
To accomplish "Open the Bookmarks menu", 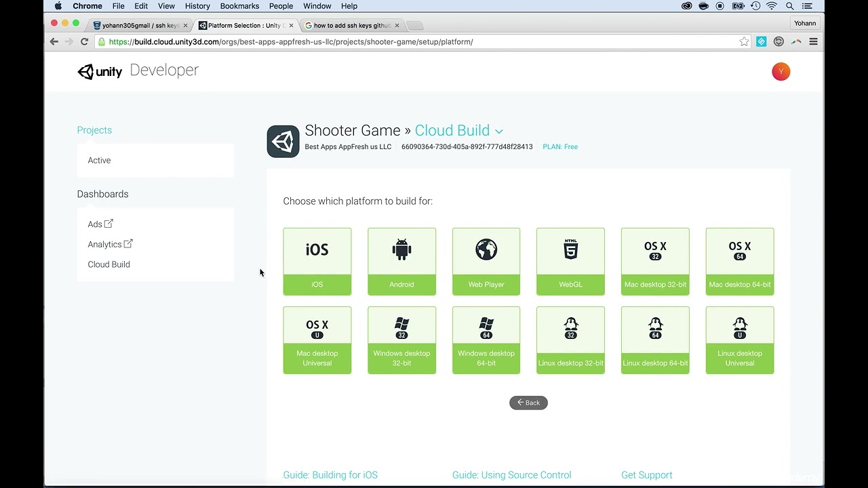I will tap(239, 6).
